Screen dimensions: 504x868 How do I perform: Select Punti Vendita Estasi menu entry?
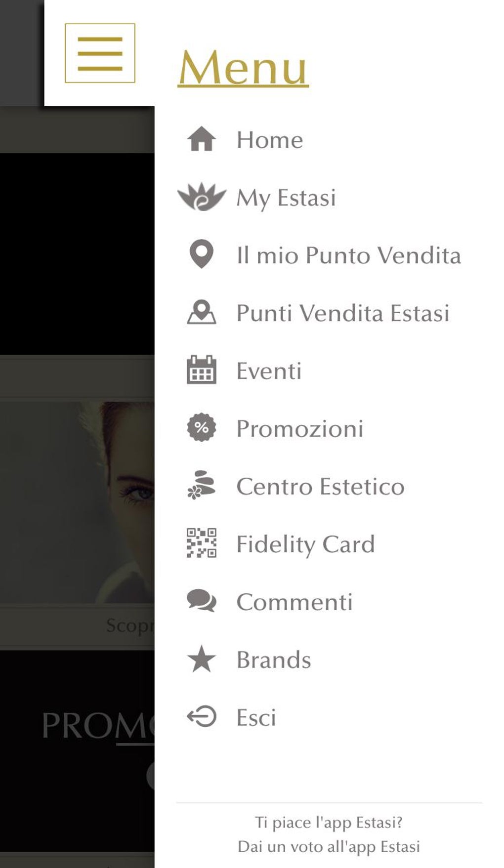pos(343,313)
